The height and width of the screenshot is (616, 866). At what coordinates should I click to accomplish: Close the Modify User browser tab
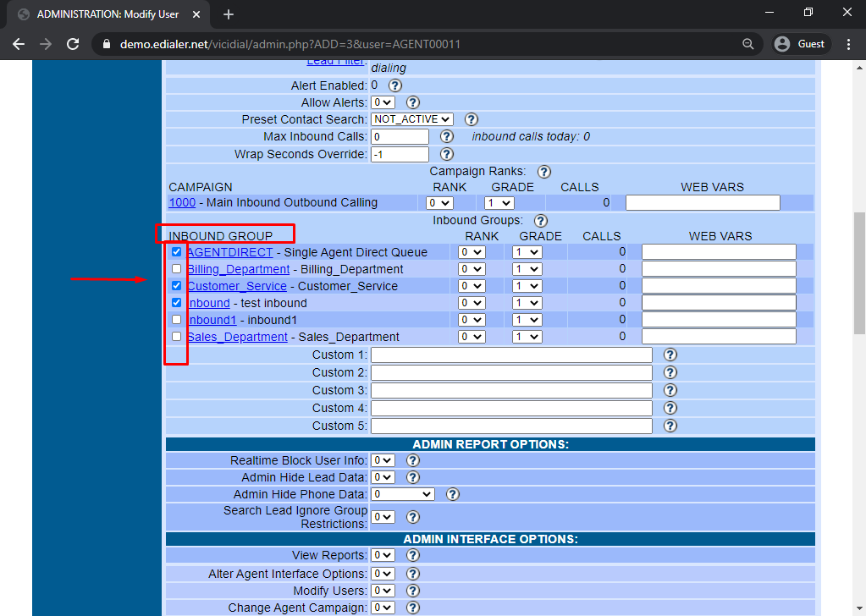point(196,14)
